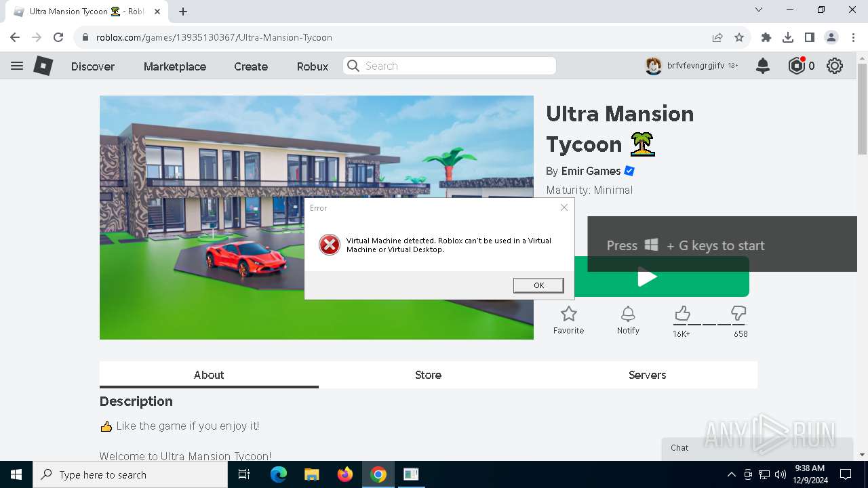Open the Robux balance icon
Viewport: 868px width, 488px height.
coord(797,66)
